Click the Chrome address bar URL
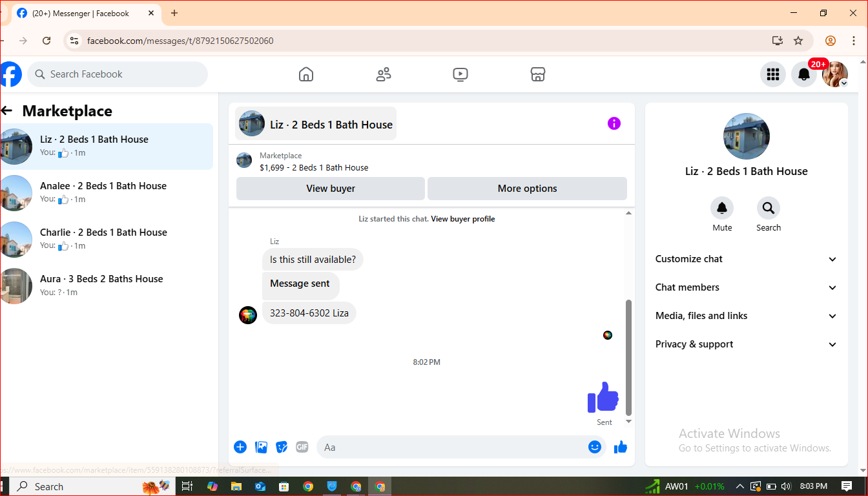This screenshot has width=868, height=496. click(180, 41)
